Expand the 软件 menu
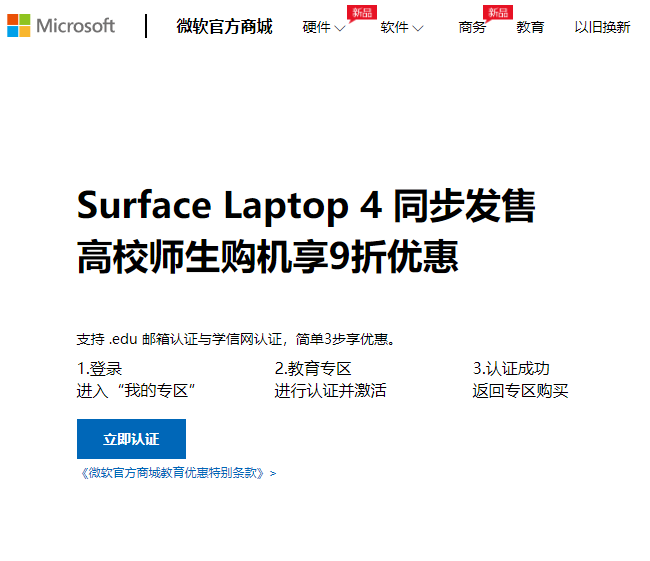 402,27
